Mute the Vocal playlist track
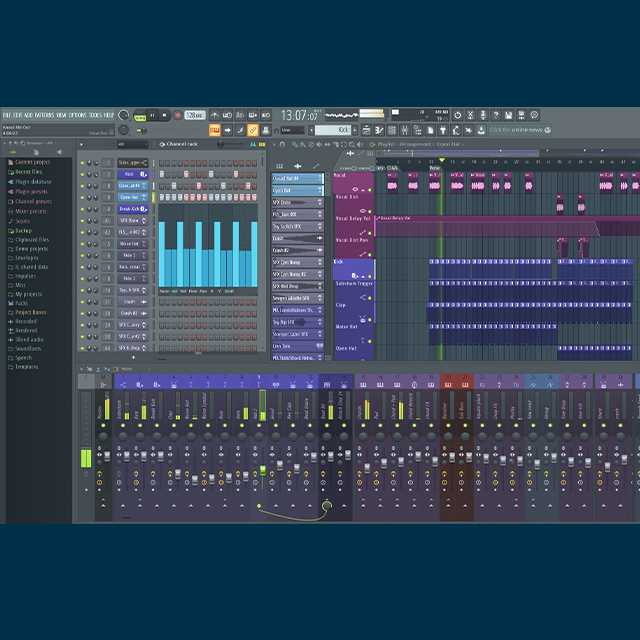 [367, 188]
